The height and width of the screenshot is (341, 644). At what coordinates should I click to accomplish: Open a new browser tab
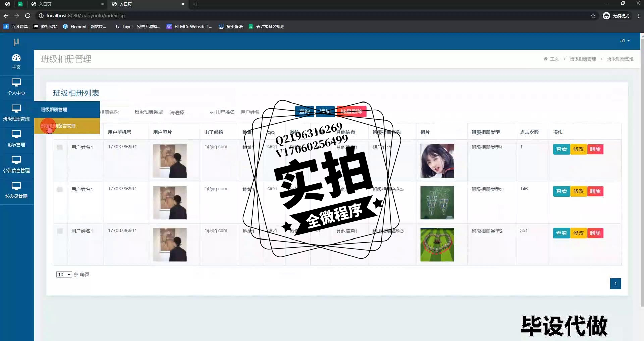pyautogui.click(x=196, y=4)
